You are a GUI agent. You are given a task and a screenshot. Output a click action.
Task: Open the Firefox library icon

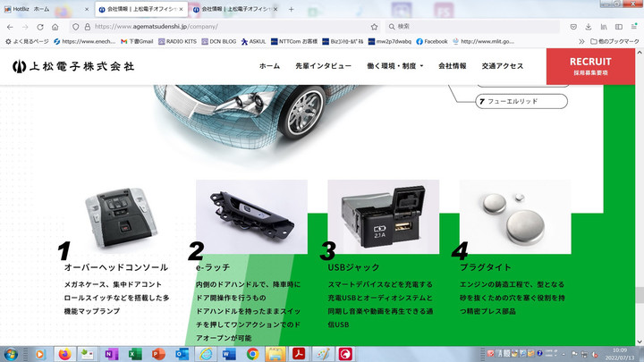(604, 27)
